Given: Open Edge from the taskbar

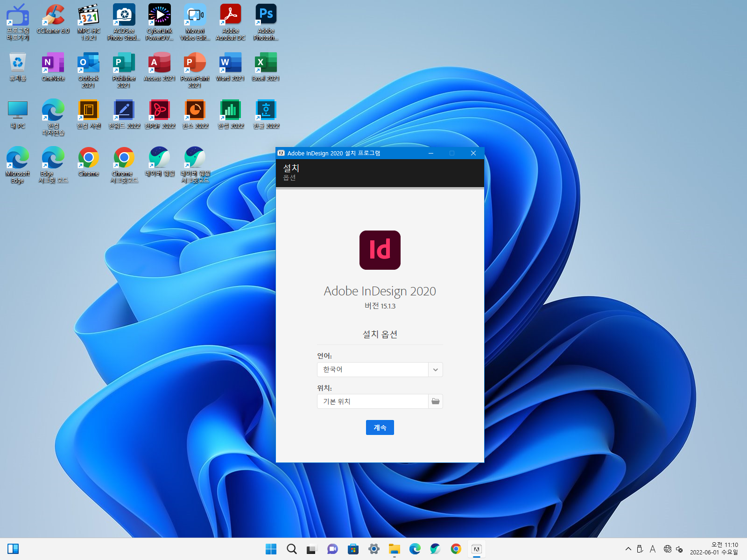Looking at the screenshot, I should tap(415, 549).
